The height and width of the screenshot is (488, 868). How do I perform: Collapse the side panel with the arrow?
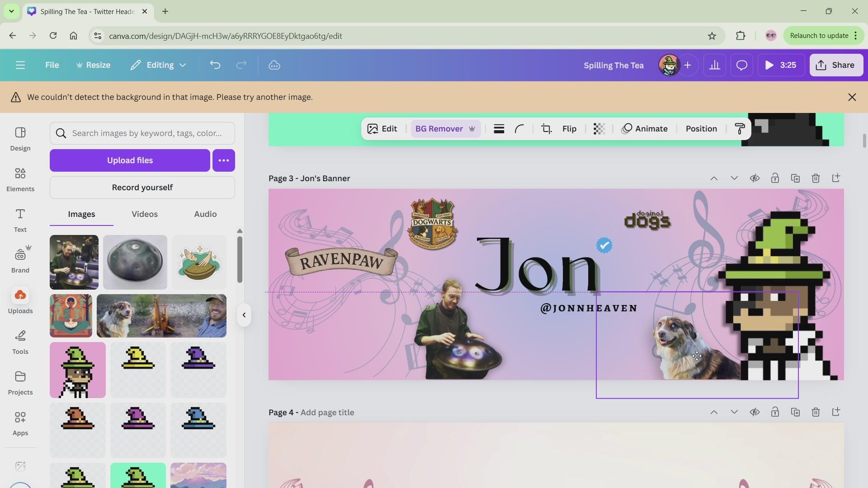pyautogui.click(x=244, y=315)
